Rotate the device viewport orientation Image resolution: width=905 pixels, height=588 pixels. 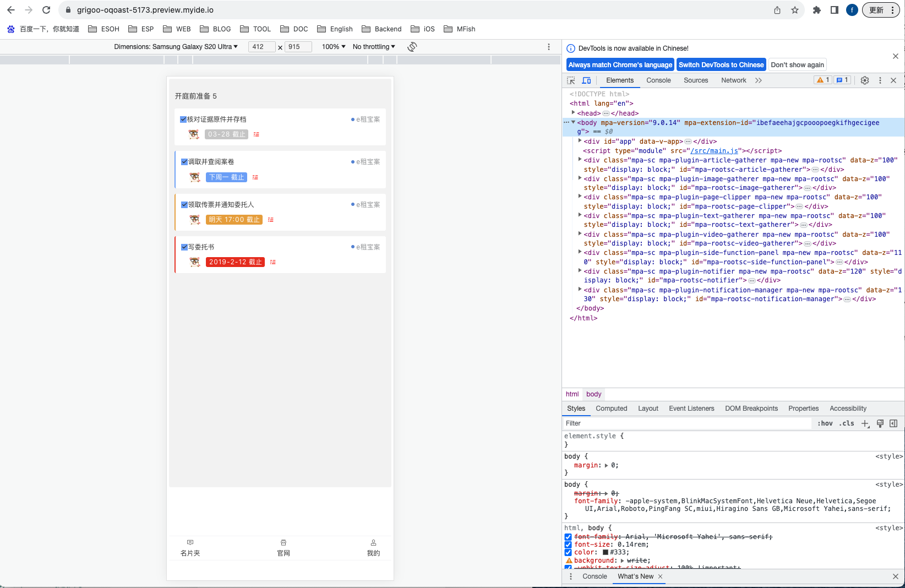coord(412,47)
